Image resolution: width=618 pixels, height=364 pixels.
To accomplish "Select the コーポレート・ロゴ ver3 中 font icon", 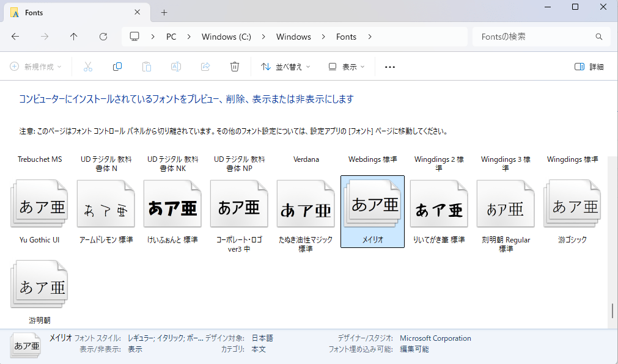I will (239, 203).
